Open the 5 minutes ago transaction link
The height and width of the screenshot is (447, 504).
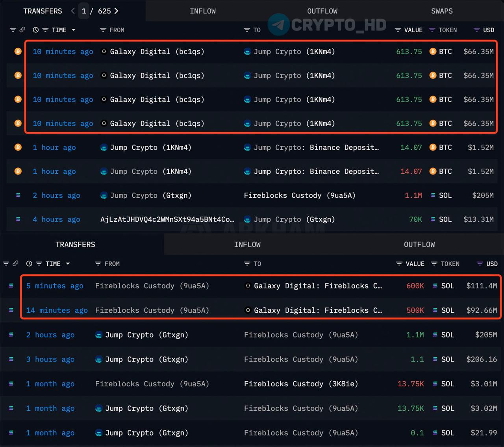[x=55, y=286]
